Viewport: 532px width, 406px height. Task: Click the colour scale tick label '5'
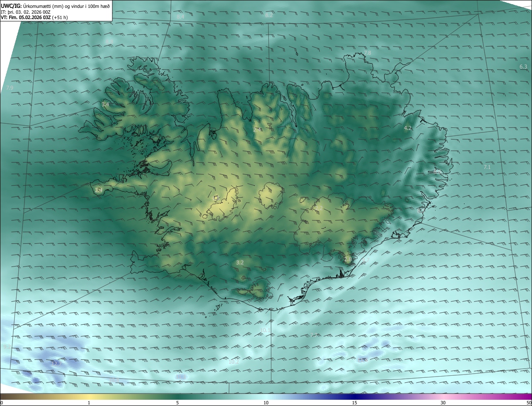click(x=177, y=403)
